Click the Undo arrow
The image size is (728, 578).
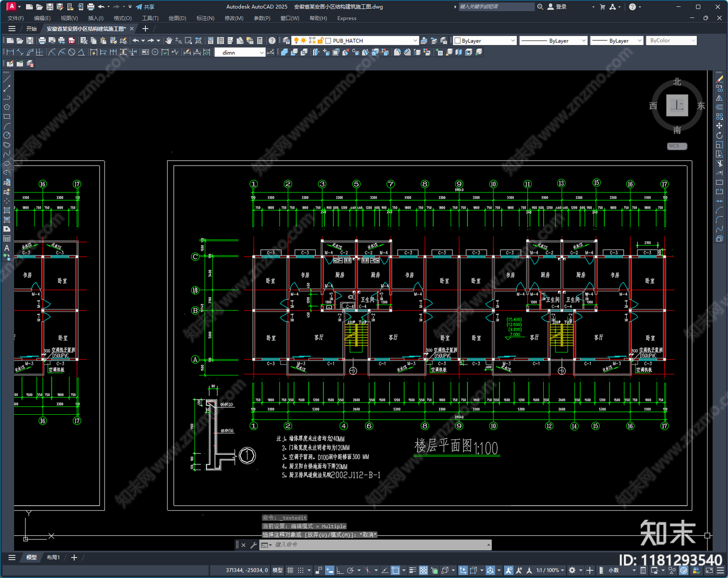click(x=136, y=41)
